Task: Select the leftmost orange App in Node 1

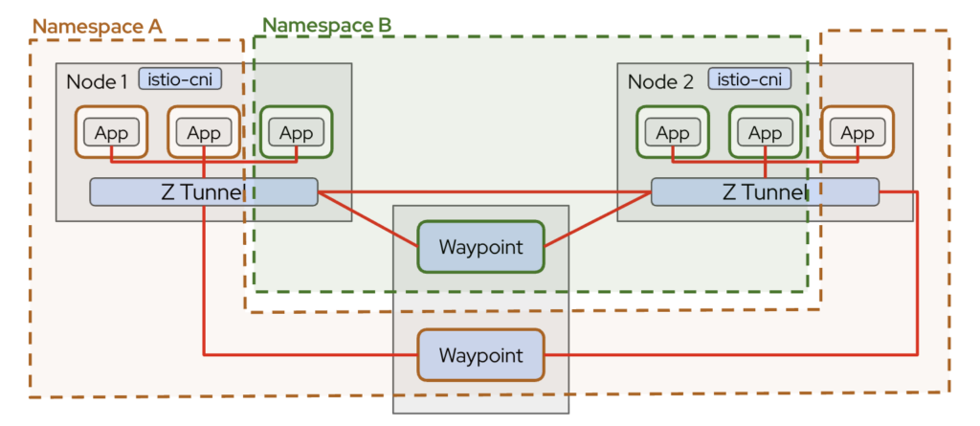Action: [111, 132]
